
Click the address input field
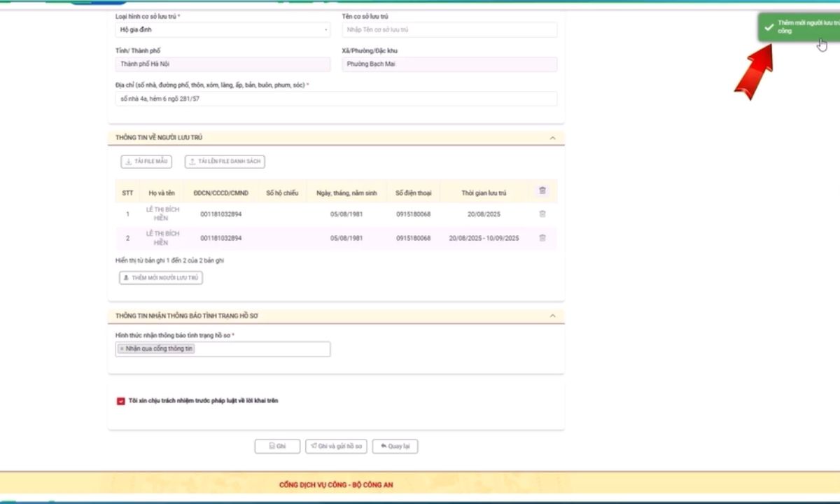point(336,99)
